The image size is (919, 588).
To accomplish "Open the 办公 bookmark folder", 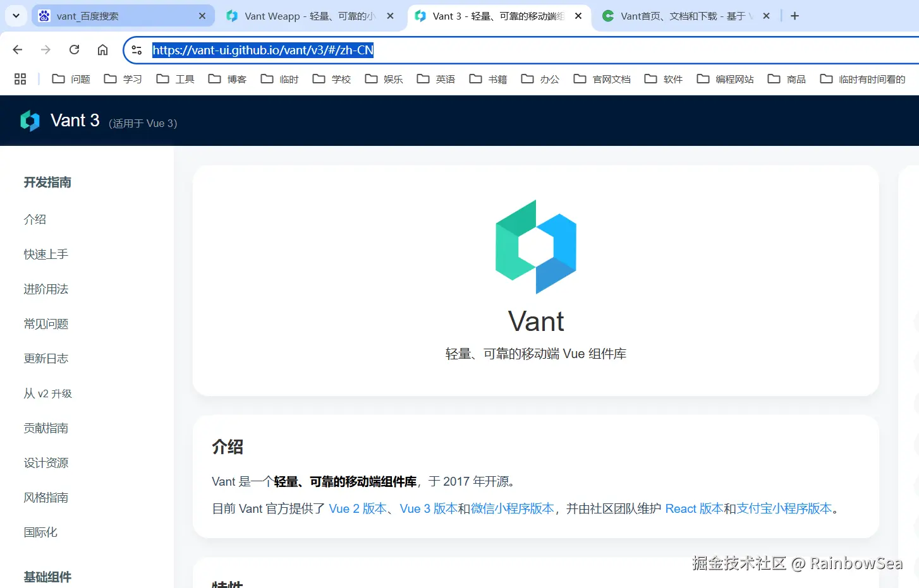I will click(x=540, y=79).
